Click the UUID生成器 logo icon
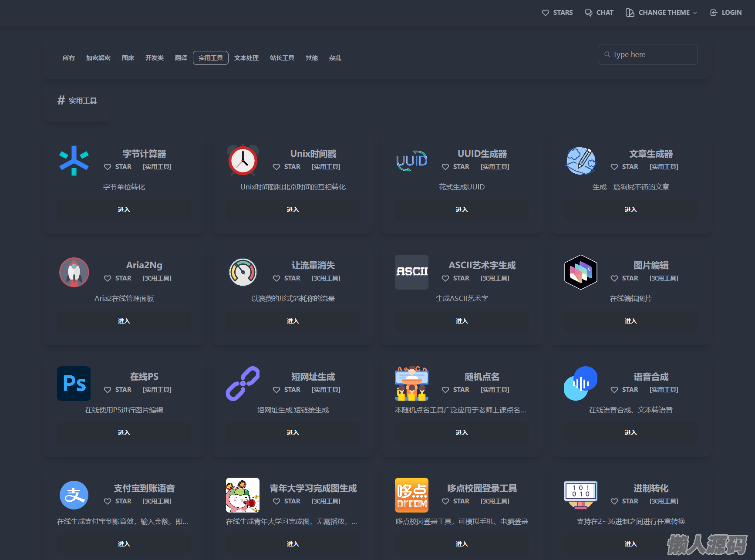Screen dimensions: 755x560 coord(412,161)
